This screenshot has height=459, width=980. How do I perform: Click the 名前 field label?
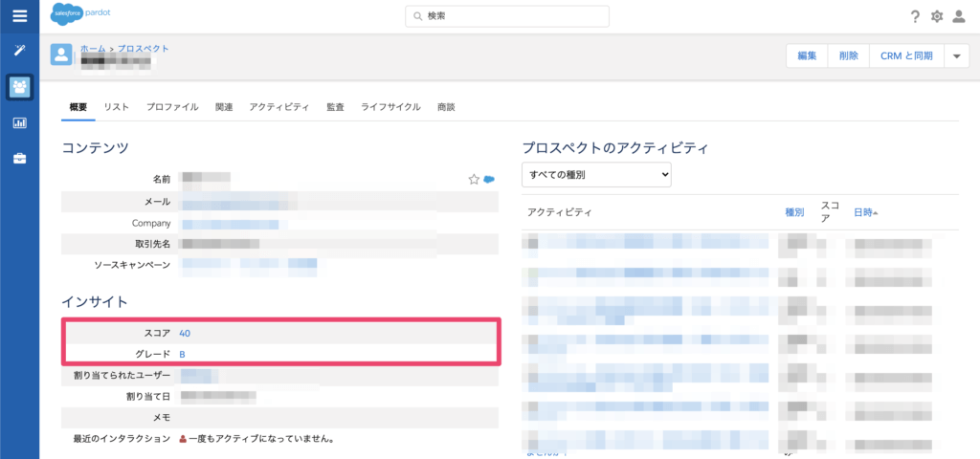(x=162, y=180)
